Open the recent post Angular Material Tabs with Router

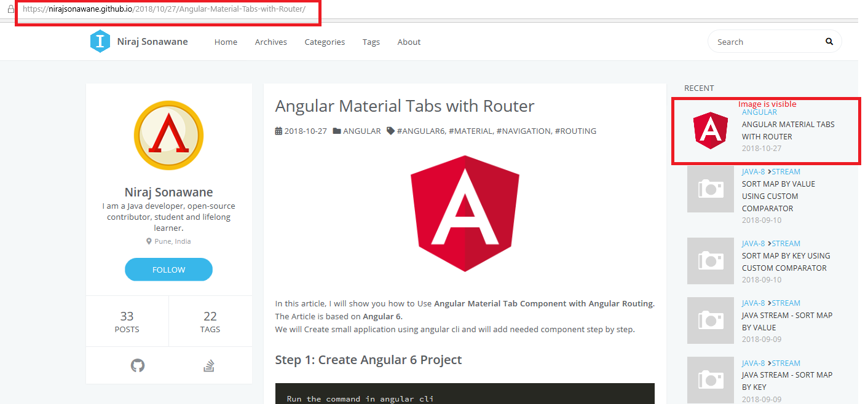tap(788, 130)
